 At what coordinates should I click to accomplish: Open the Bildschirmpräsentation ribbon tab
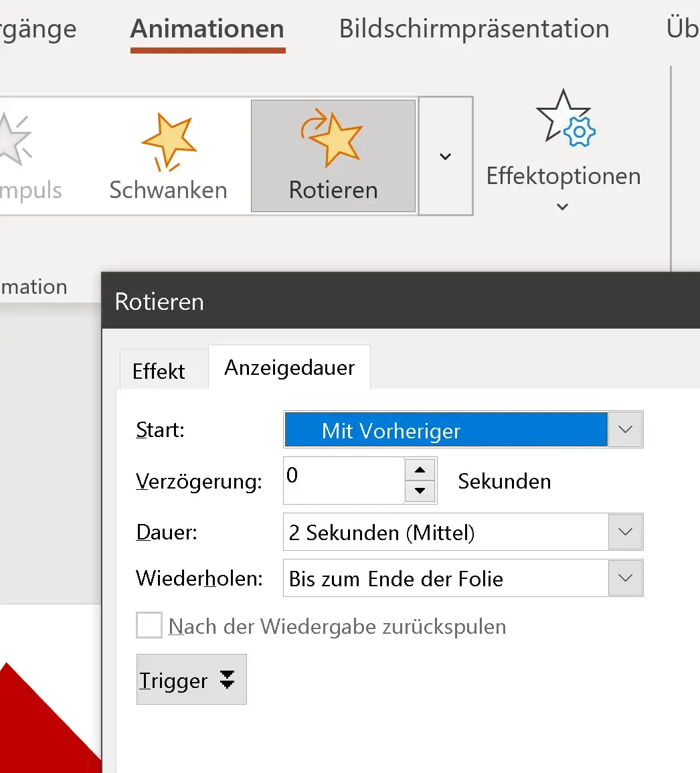click(x=474, y=28)
